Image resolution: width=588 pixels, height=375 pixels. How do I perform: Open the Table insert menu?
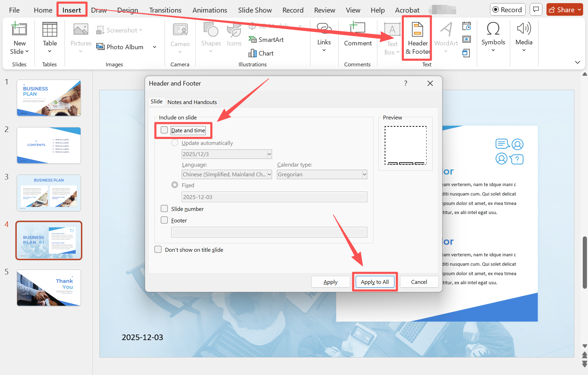tap(50, 38)
